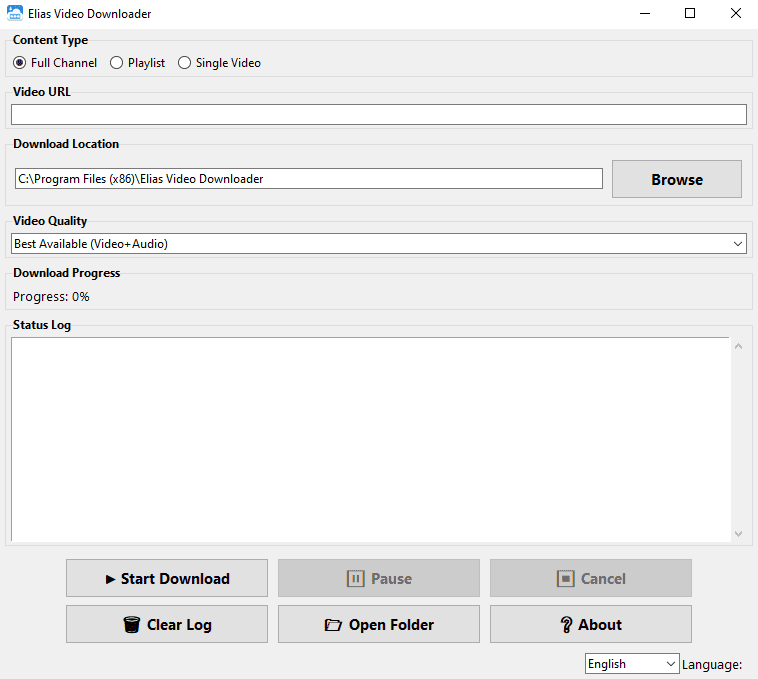Focus the Video URL input field
This screenshot has width=758, height=679.
[379, 115]
